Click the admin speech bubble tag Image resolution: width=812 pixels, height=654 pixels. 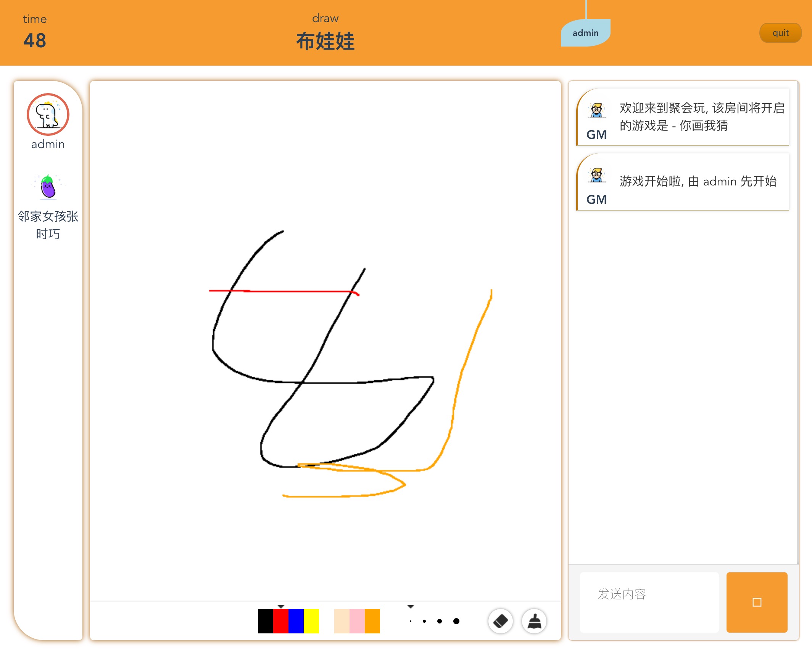coord(585,33)
